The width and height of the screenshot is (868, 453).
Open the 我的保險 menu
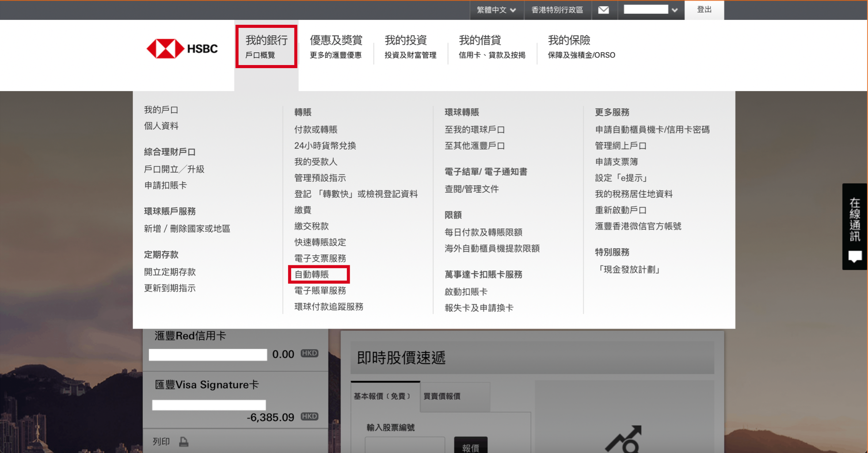pos(581,46)
